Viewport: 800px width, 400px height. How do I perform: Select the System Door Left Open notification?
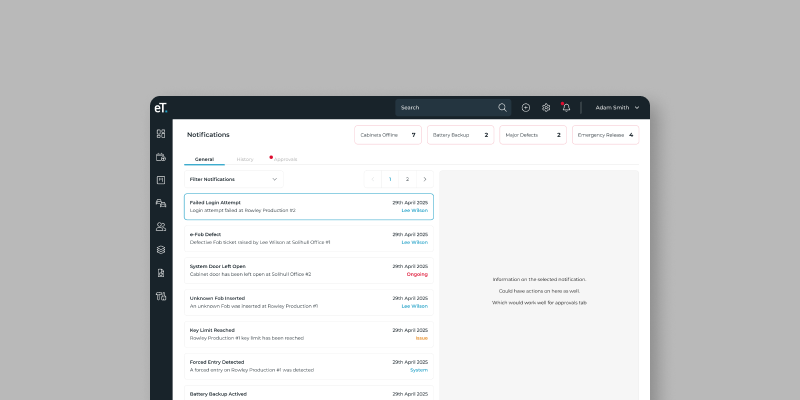[309, 270]
